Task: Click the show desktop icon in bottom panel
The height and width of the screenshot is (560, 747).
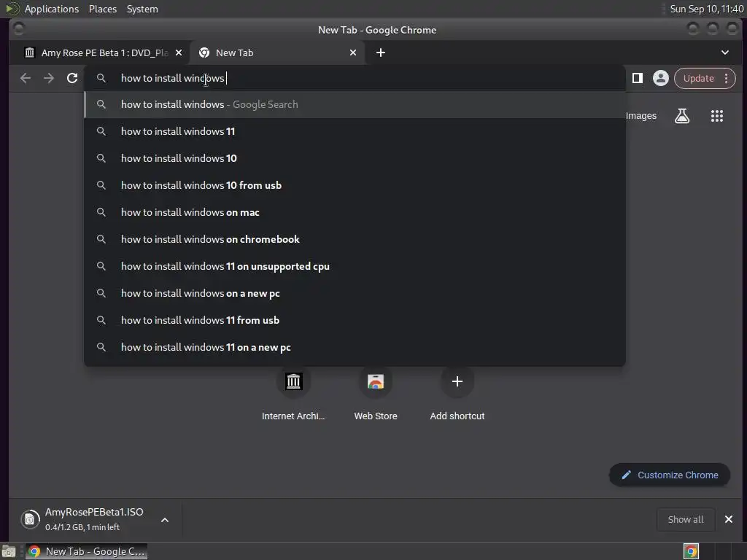Action: coord(9,551)
